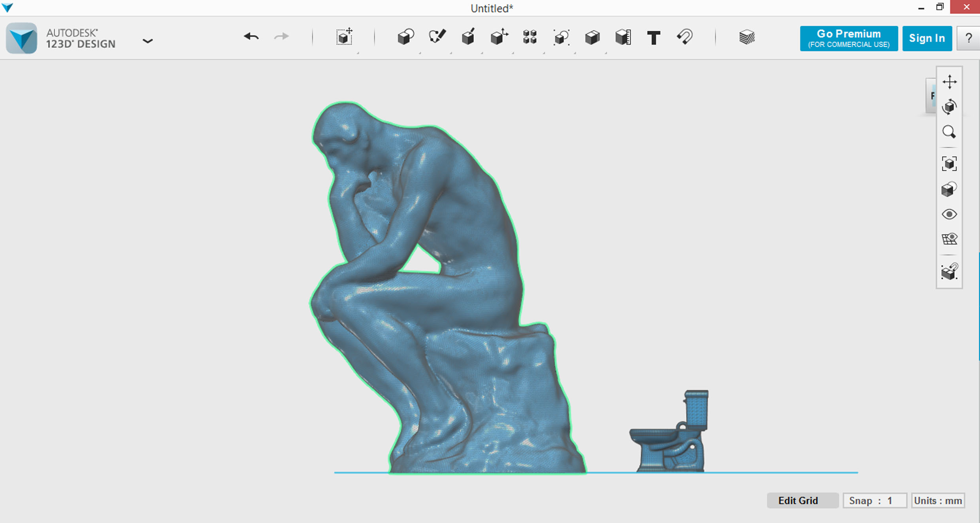Select the Zoom magnifier tool
The image size is (980, 523).
pyautogui.click(x=949, y=132)
